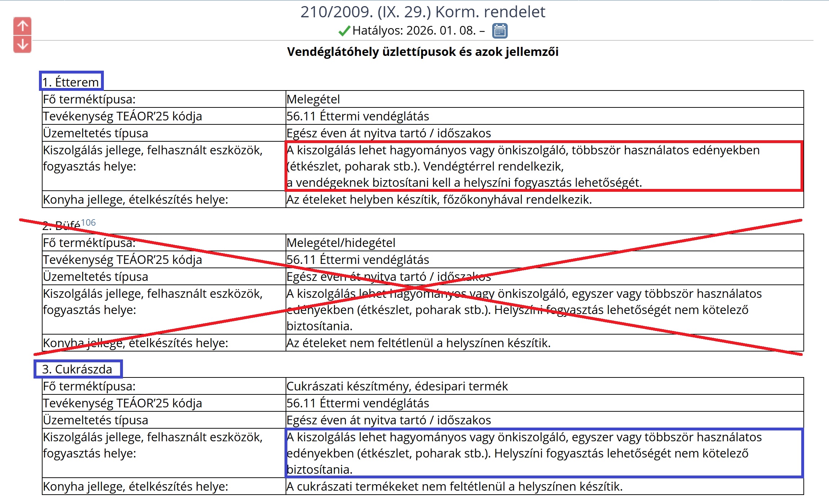Image resolution: width=829 pixels, height=504 pixels.
Task: Click Étterem's '56.11 Éttermi vendéglátás' cell
Action: click(x=358, y=116)
